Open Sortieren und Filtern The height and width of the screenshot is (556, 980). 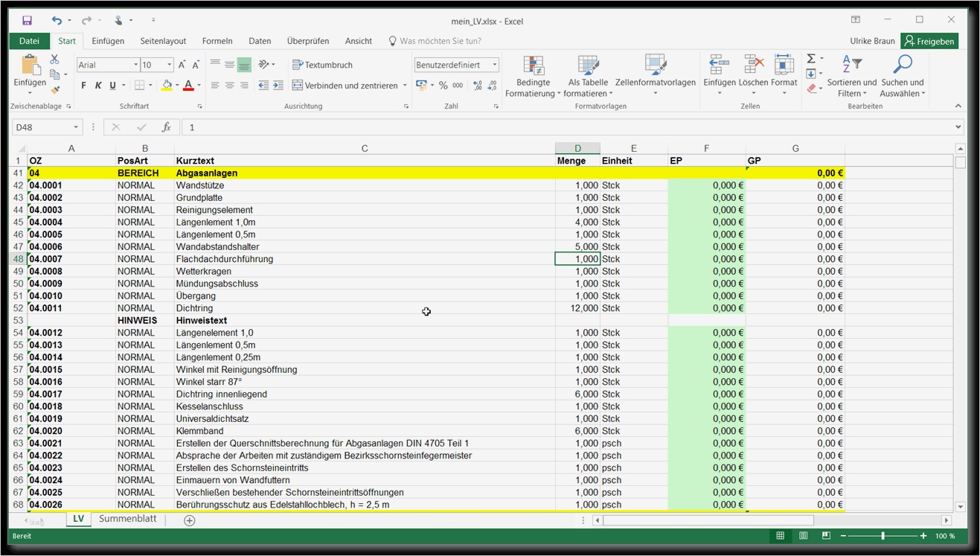851,74
